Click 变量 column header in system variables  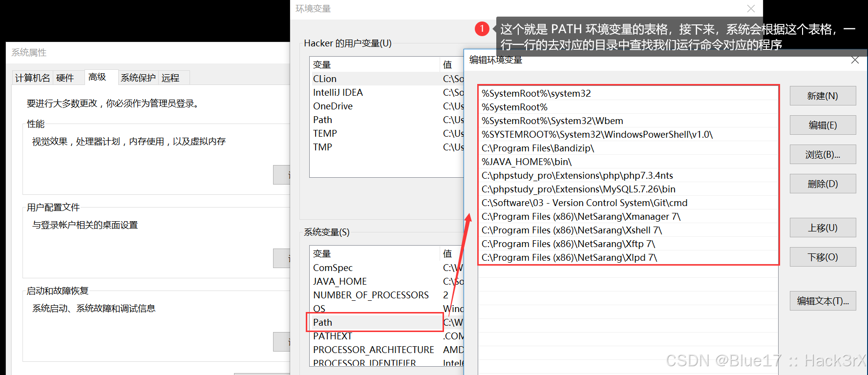(x=375, y=253)
